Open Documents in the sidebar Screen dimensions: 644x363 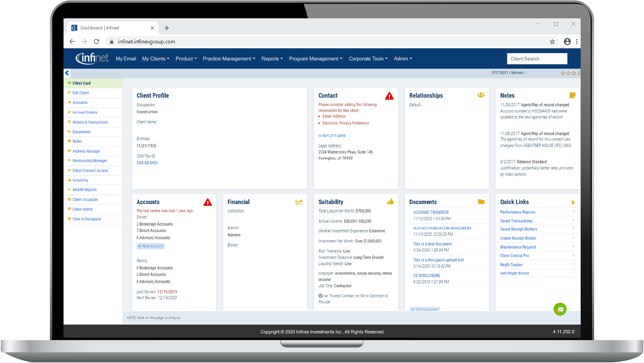tap(81, 132)
